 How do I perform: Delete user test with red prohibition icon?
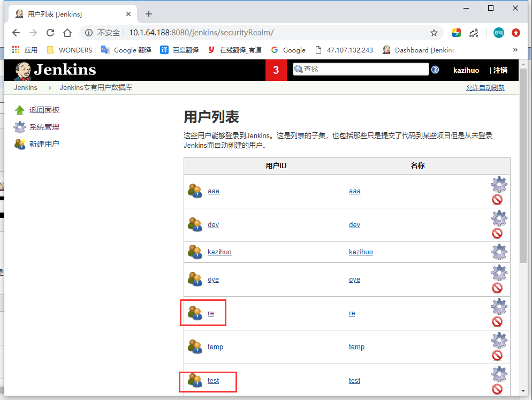(x=497, y=389)
